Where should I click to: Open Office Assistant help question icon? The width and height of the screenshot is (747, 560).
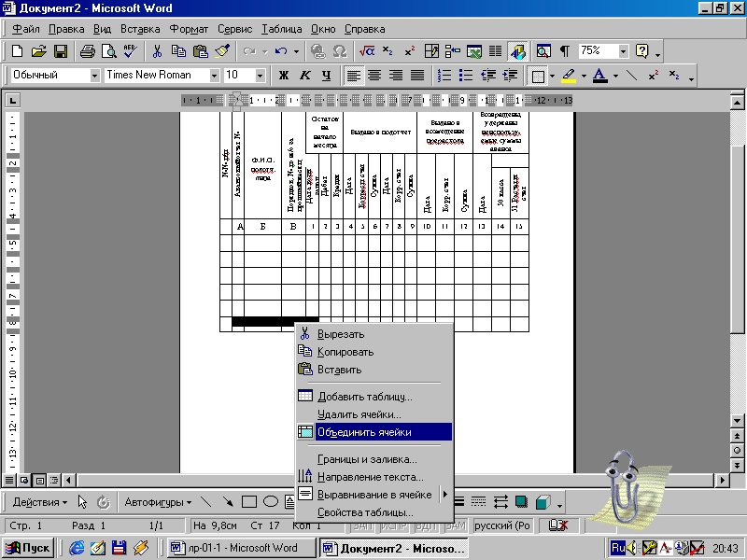point(641,51)
